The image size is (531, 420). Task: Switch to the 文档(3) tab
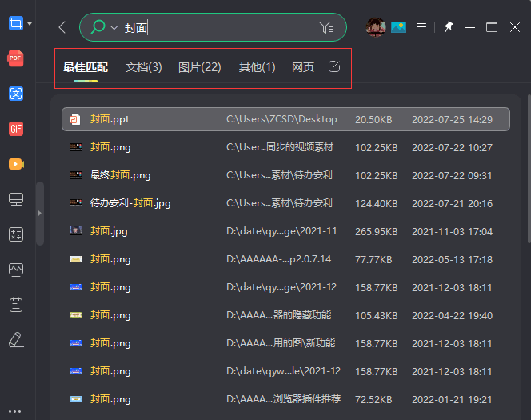pos(144,67)
